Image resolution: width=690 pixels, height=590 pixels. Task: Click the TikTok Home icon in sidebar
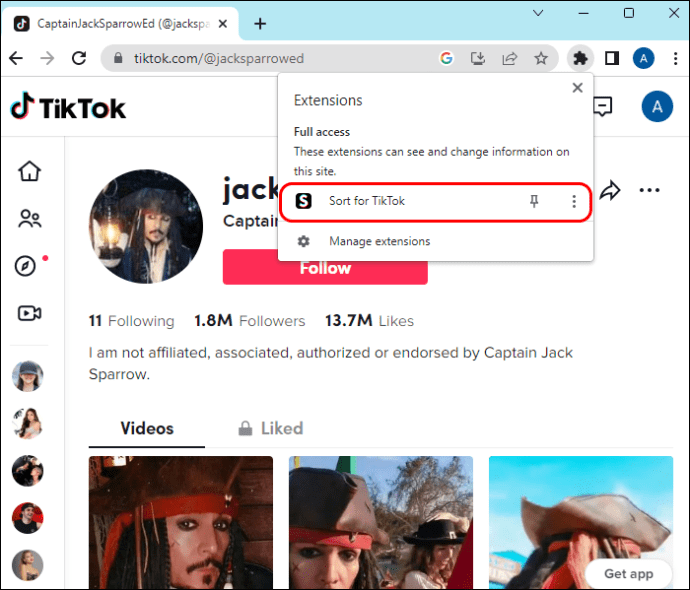click(x=29, y=171)
